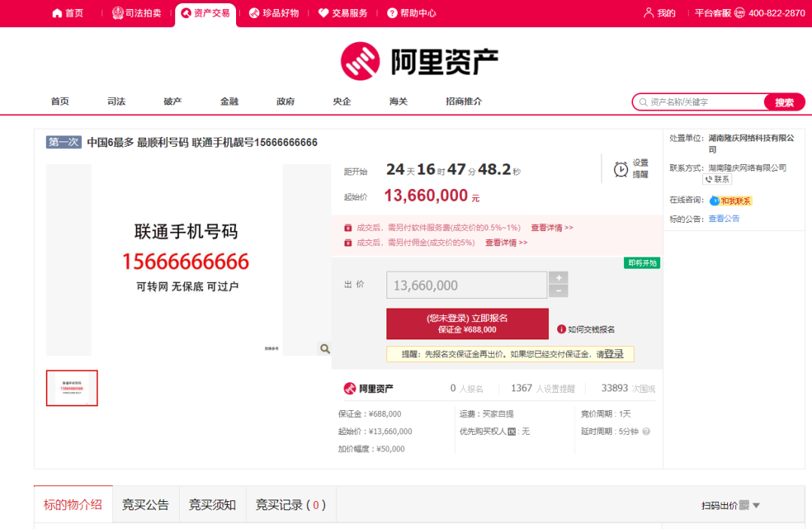Select the product image thumbnail

(72, 388)
